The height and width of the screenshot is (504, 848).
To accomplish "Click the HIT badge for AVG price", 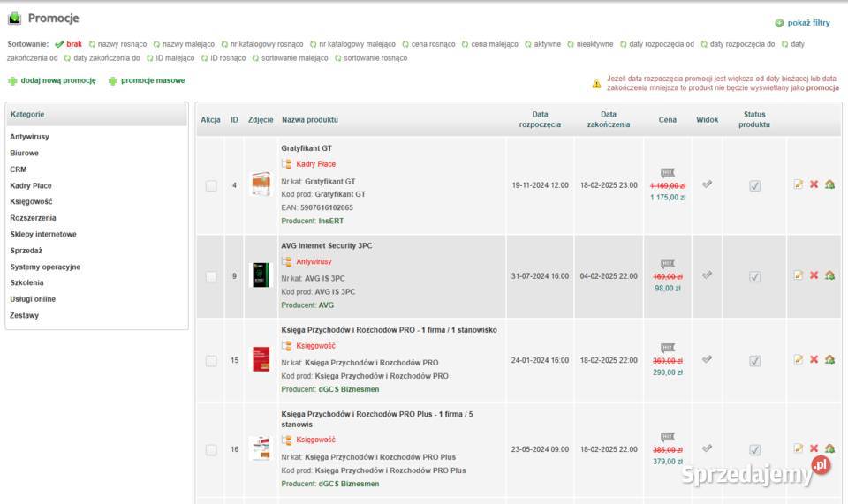I will pos(668,264).
